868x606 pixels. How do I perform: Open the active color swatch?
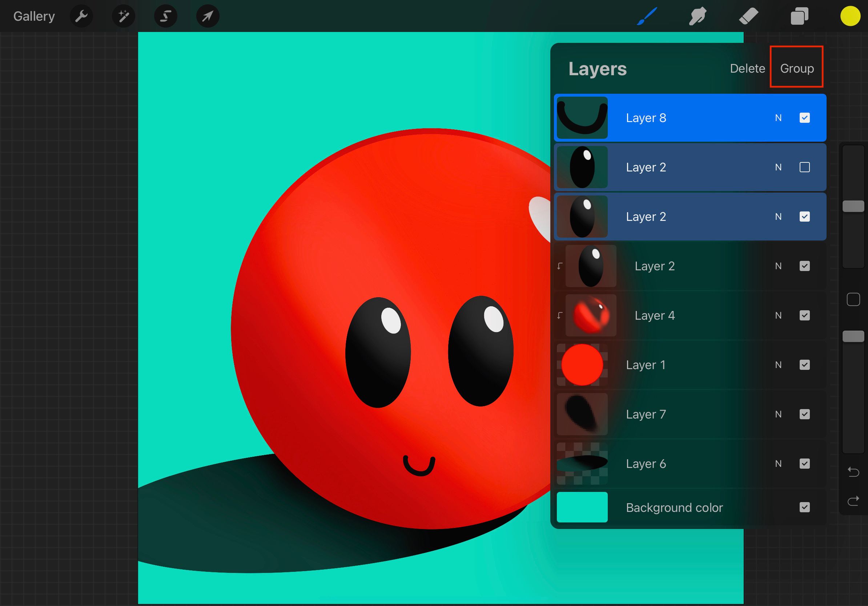850,16
